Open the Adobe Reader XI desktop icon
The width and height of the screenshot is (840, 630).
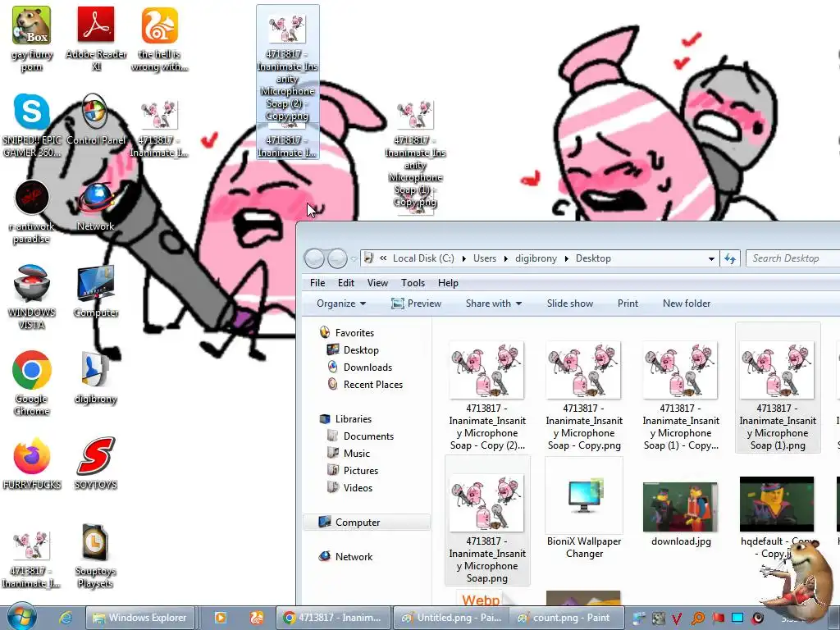[x=96, y=39]
